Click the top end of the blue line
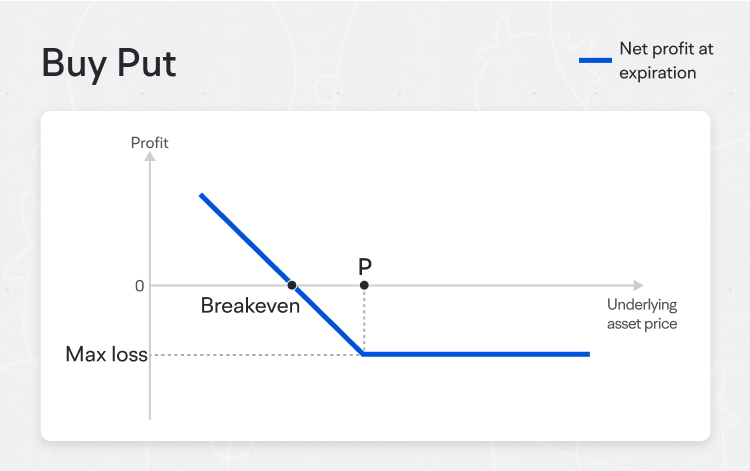Viewport: 750px width, 471px height. click(201, 195)
